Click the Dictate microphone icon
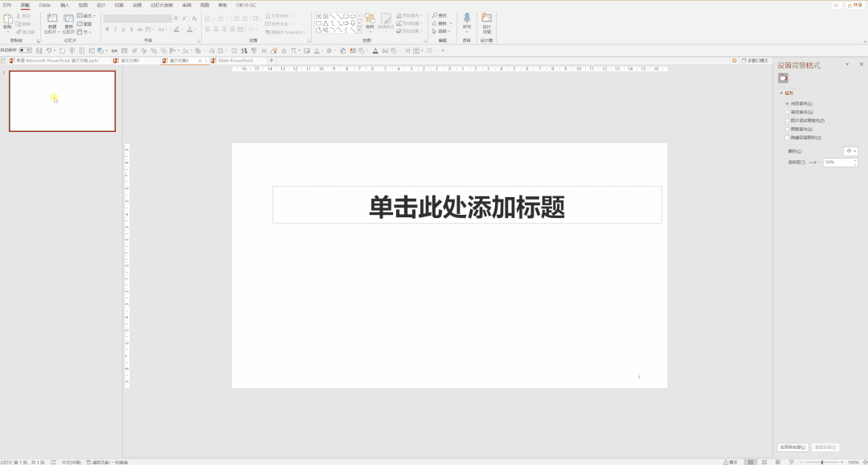 pyautogui.click(x=467, y=18)
